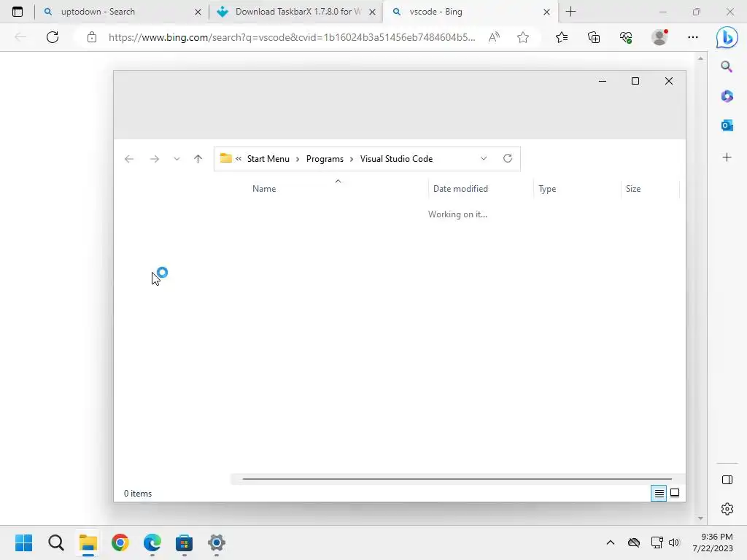
Task: Switch to large icons view in File Explorer
Action: click(x=675, y=494)
